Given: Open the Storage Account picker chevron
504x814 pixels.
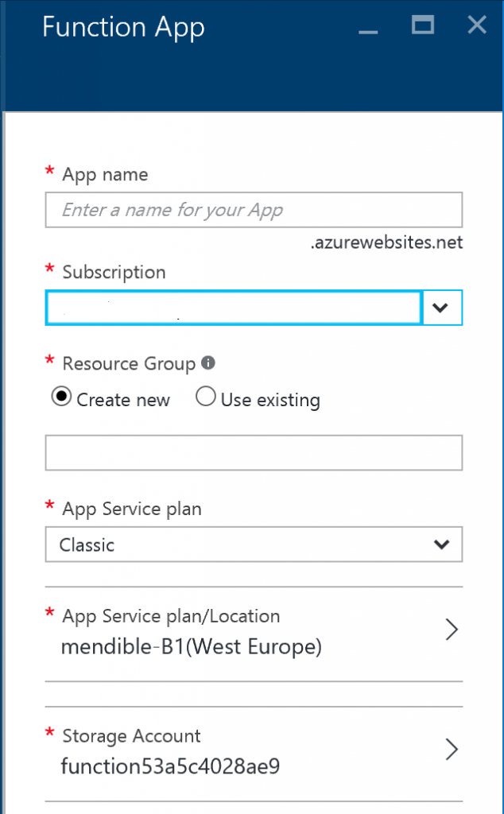Looking at the screenshot, I should tap(452, 750).
